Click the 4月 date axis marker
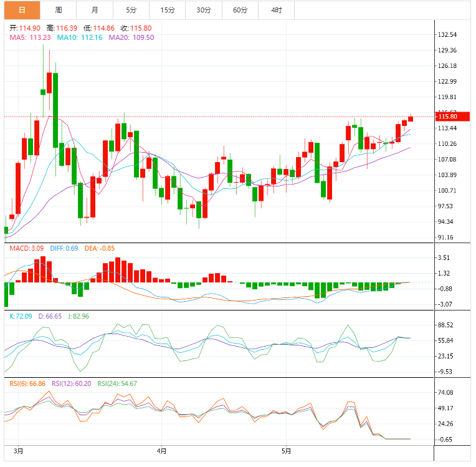 click(x=162, y=450)
